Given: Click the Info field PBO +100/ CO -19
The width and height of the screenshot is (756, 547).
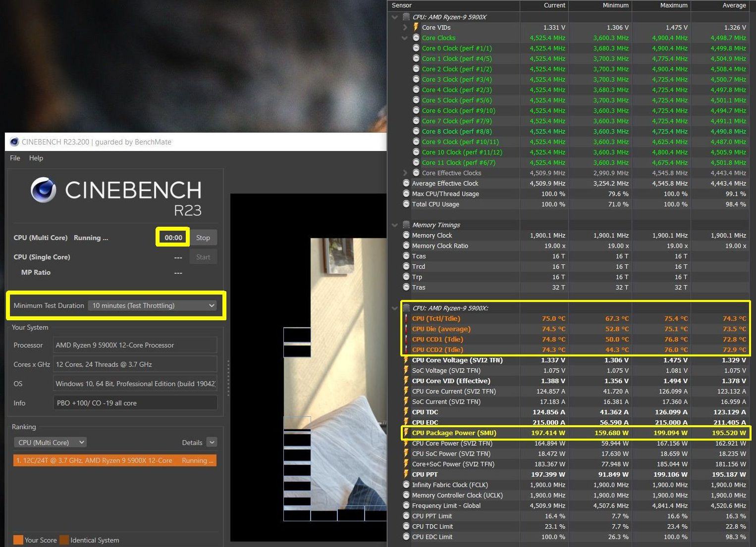Looking at the screenshot, I should tap(135, 403).
